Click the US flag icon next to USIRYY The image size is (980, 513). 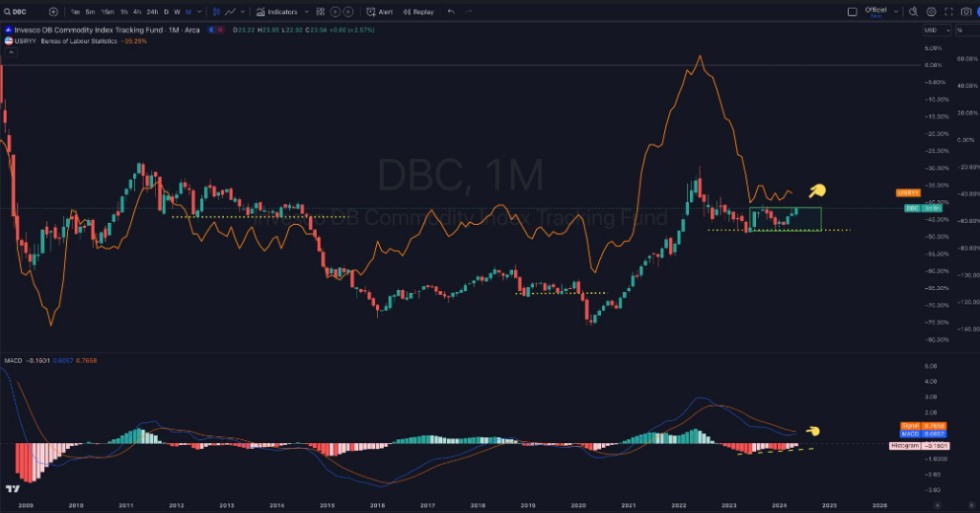click(x=8, y=41)
